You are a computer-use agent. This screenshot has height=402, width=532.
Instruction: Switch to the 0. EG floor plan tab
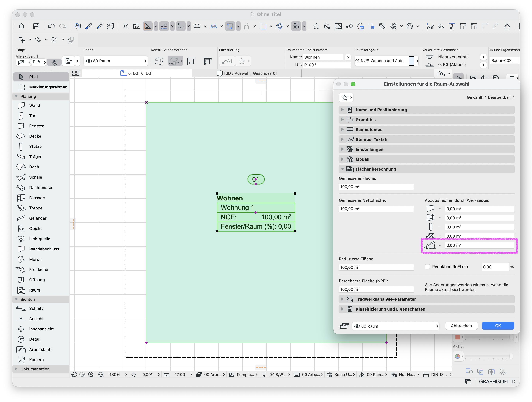tap(137, 73)
